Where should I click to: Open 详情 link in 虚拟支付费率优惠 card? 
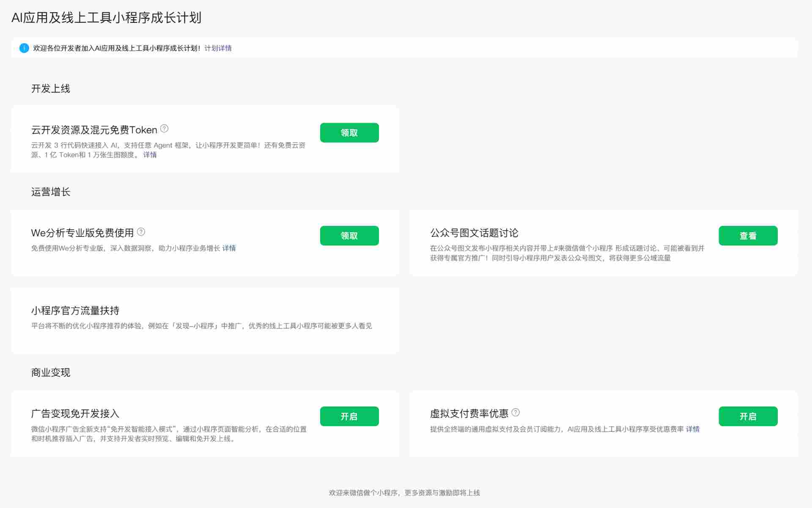click(693, 429)
